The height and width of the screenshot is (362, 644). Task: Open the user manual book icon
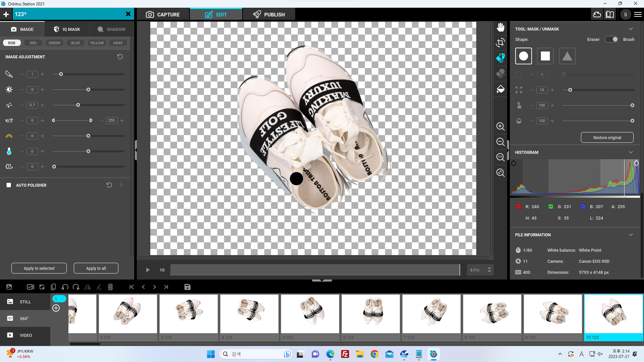610,14
